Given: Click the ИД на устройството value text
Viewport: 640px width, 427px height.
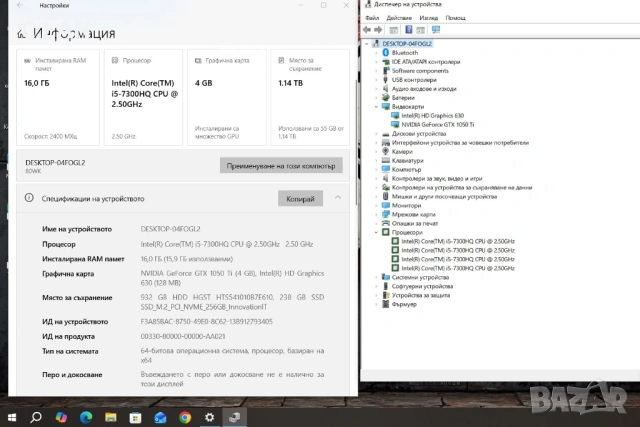Looking at the screenshot, I should [x=207, y=322].
